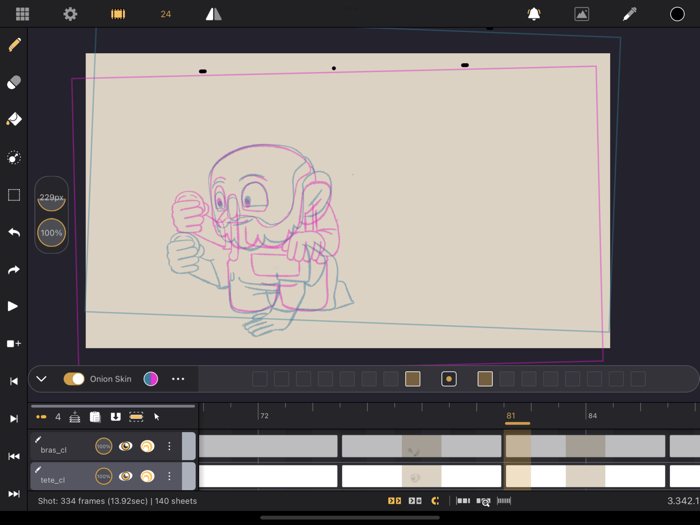This screenshot has height=525, width=700.
Task: Import into the timeline layers
Action: click(x=116, y=417)
